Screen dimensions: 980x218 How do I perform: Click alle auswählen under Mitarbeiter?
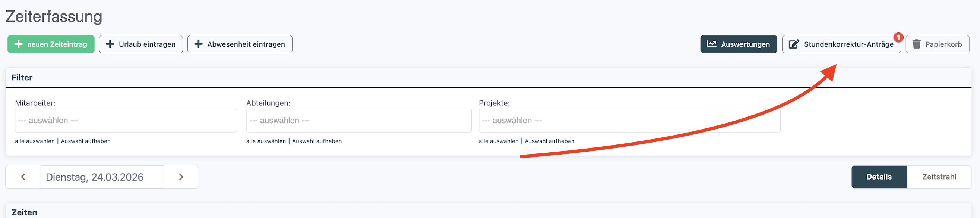tap(35, 141)
